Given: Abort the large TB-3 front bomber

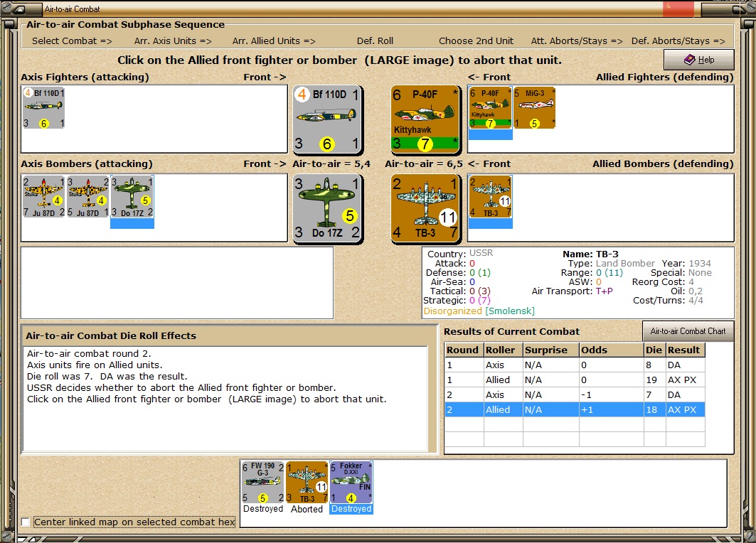Looking at the screenshot, I should click(425, 208).
